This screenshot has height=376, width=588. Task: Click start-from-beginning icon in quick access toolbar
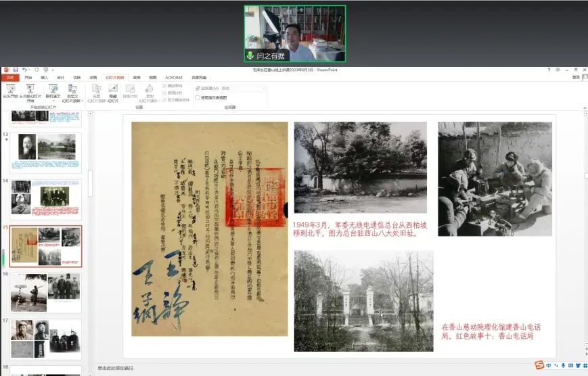[46, 70]
